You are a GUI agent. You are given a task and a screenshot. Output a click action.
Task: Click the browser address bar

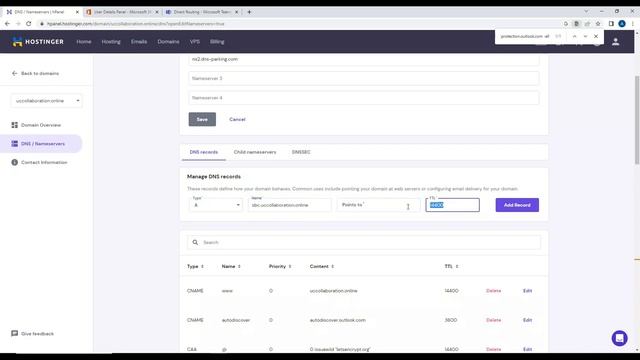tap(300, 24)
